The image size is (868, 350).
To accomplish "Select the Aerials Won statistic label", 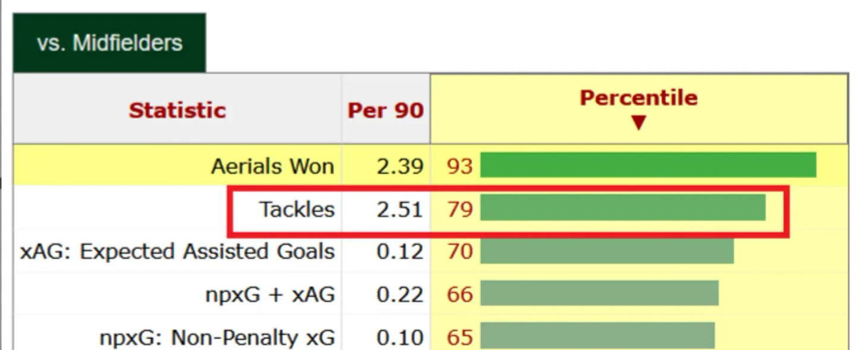I will tap(272, 166).
